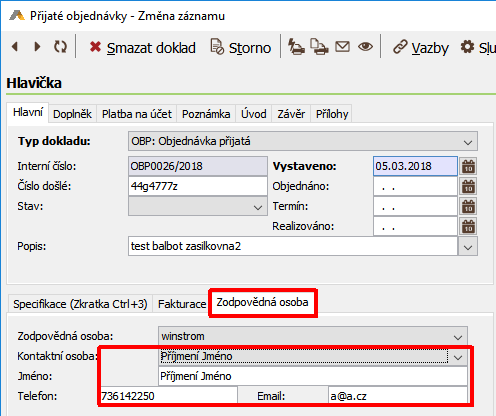Click the gear services icon
This screenshot has width=496, height=416.
467,47
